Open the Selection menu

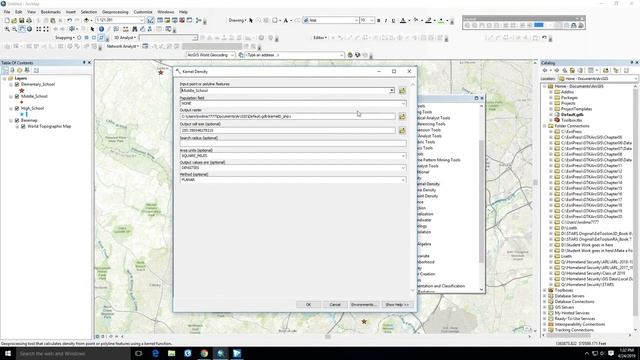[x=89, y=12]
